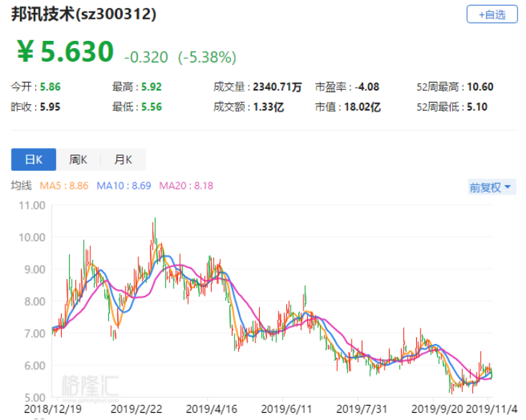Click the 昨收 value 5.95
The image size is (526, 420).
point(50,107)
